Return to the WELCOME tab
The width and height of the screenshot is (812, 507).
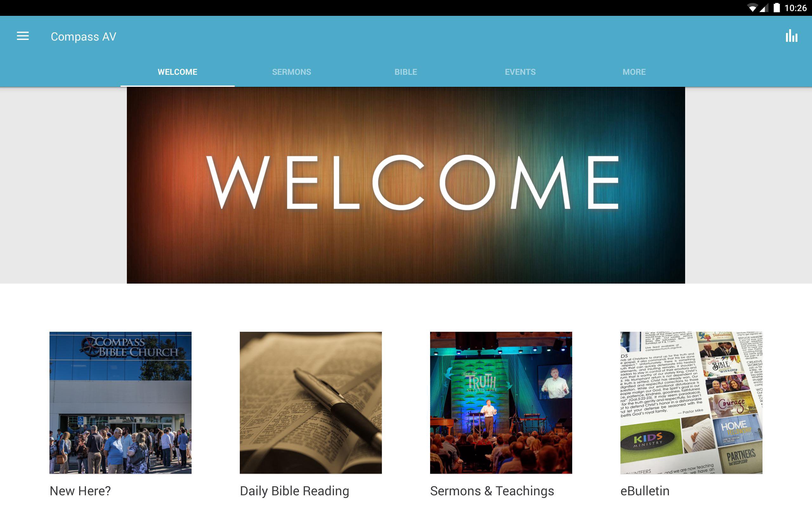pos(178,71)
